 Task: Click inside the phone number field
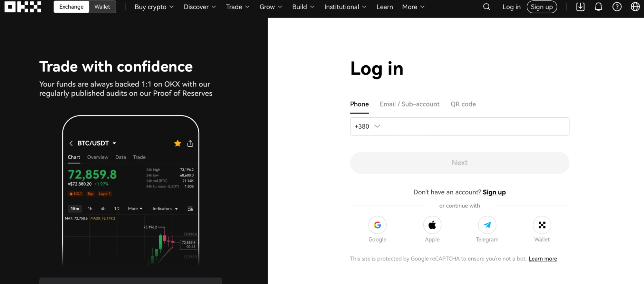(x=467, y=126)
